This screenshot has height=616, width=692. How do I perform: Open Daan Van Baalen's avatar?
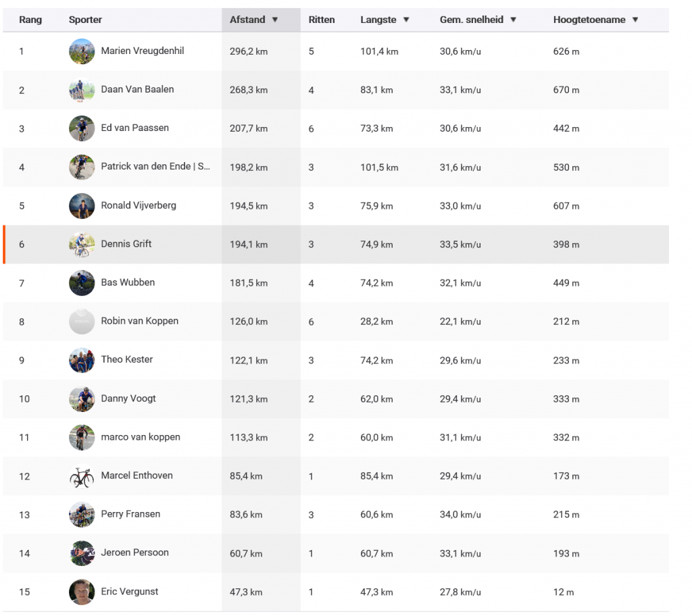(82, 90)
